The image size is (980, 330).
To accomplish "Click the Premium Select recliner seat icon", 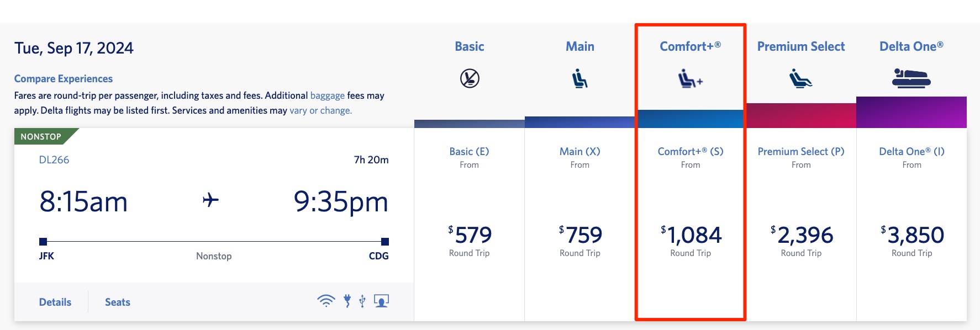I will click(801, 78).
